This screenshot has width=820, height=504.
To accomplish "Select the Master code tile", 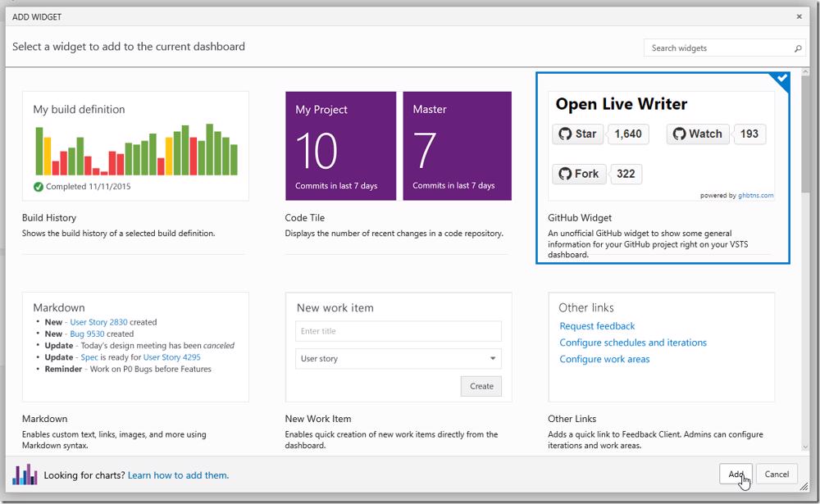I will pyautogui.click(x=457, y=146).
